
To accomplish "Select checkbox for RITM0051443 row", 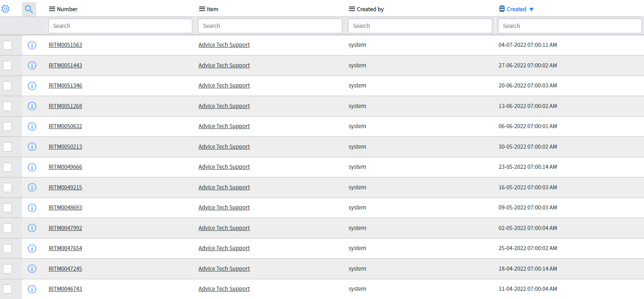I will click(x=7, y=65).
